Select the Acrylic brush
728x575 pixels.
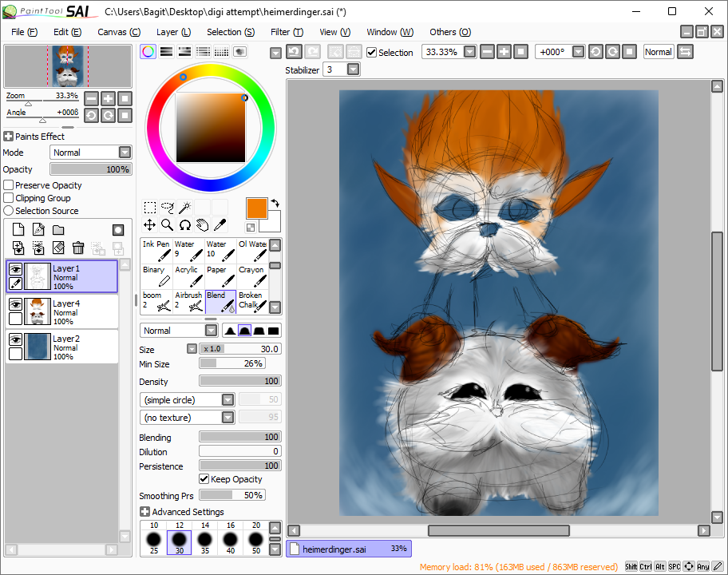[x=188, y=276]
